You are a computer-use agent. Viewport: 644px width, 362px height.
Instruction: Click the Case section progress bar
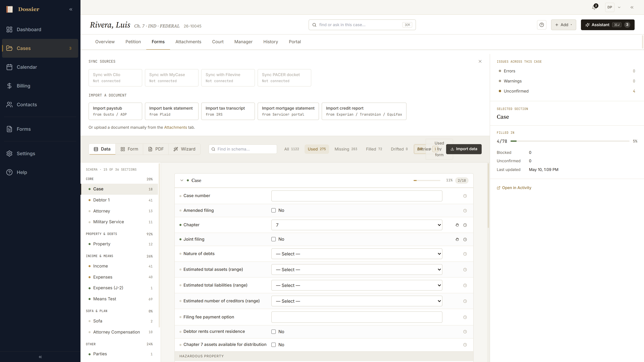tap(427, 180)
